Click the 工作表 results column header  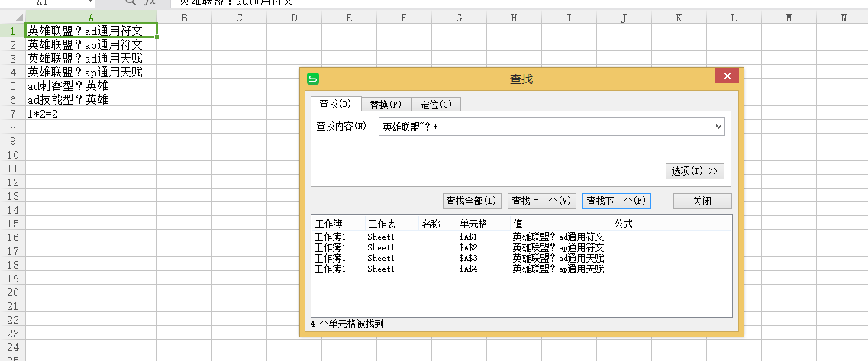tap(392, 224)
